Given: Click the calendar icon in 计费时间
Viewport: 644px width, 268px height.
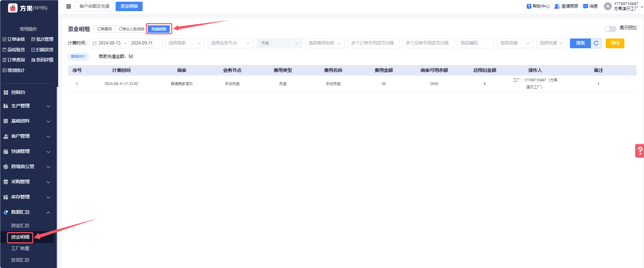Looking at the screenshot, I should pyautogui.click(x=94, y=43).
